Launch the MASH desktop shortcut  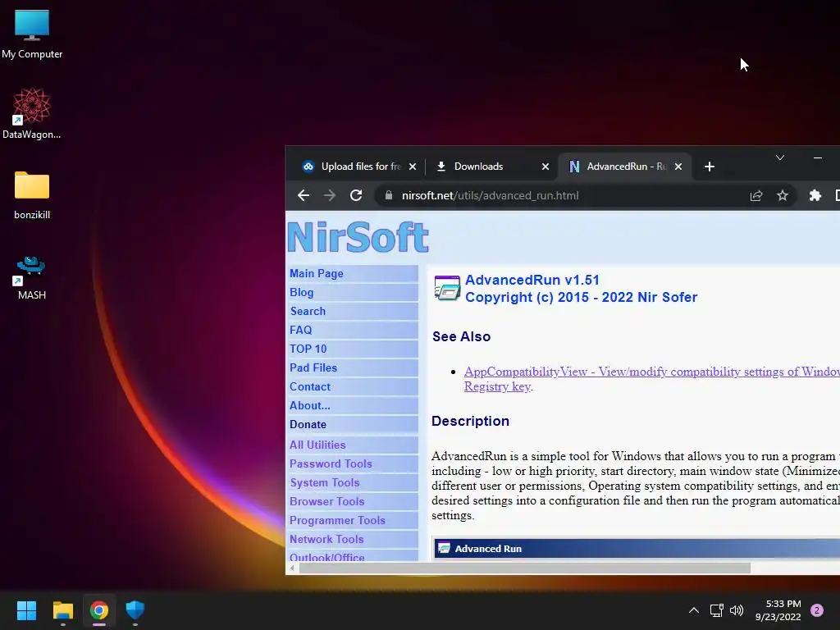[x=32, y=277]
